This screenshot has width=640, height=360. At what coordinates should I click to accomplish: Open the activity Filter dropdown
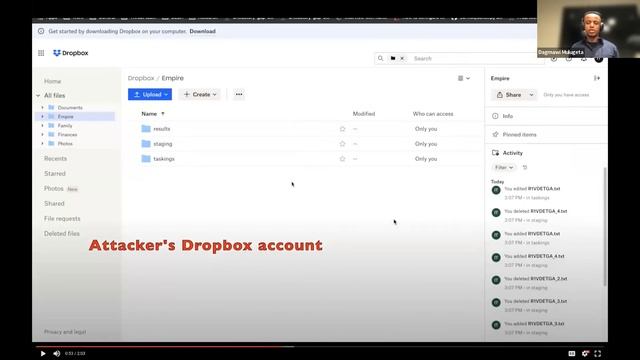click(x=504, y=167)
